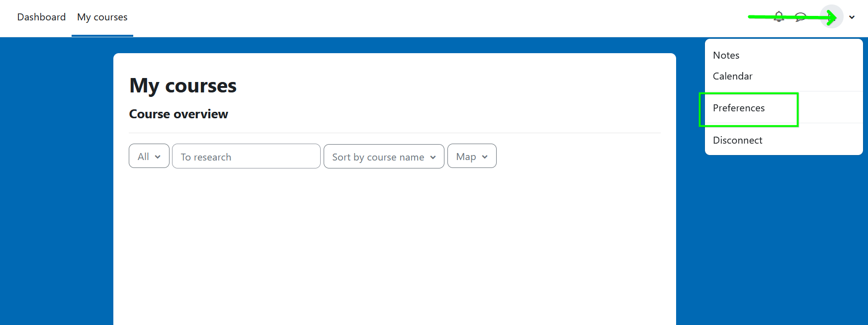
Task: Click the chevron beside Sort by course name
Action: tap(433, 157)
